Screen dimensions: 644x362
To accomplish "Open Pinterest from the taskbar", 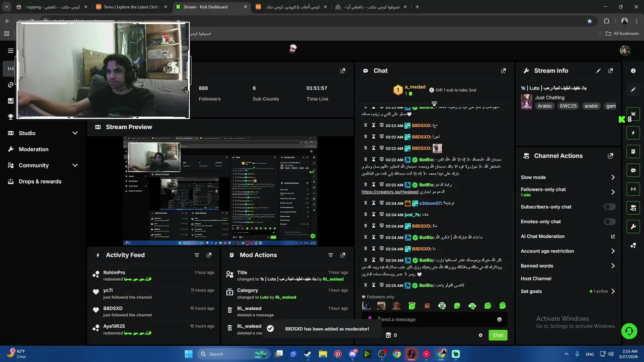I will tap(338, 354).
